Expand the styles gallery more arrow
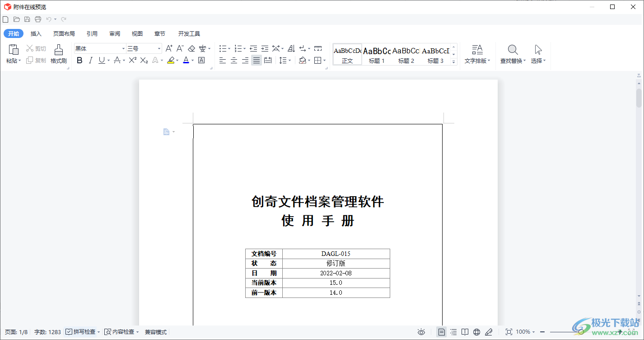The image size is (644, 340). point(454,62)
